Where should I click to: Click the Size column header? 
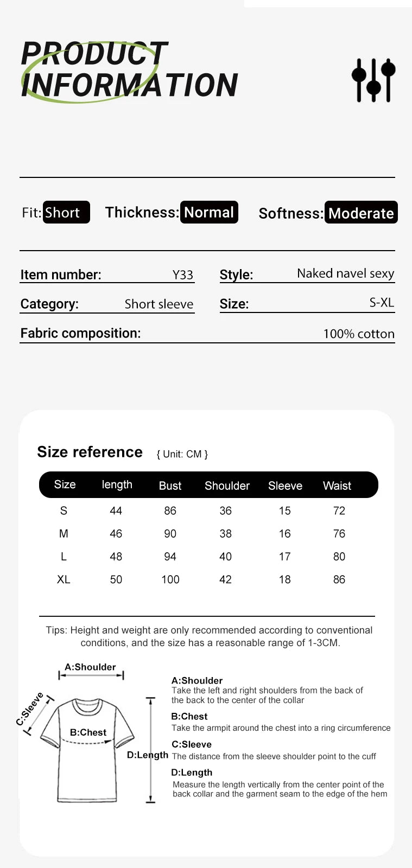click(65, 484)
